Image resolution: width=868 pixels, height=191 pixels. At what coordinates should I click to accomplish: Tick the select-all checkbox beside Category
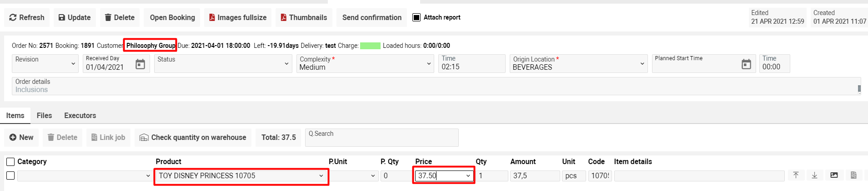coord(10,162)
